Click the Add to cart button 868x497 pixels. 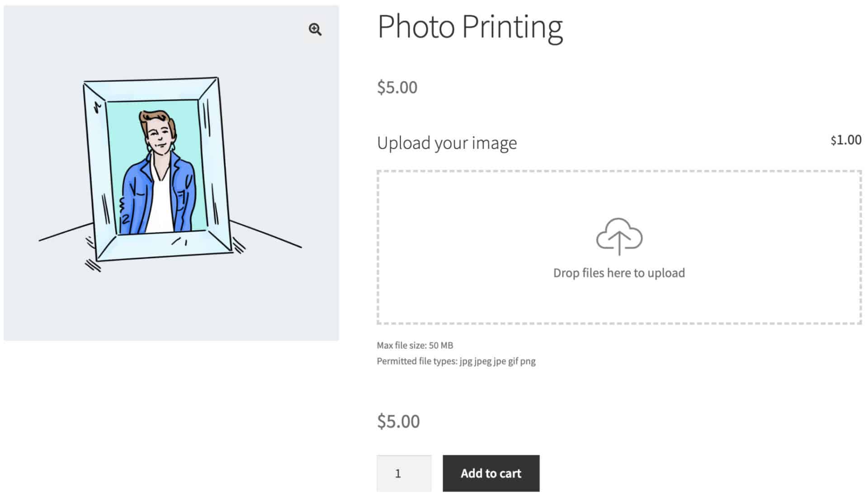[x=491, y=473]
